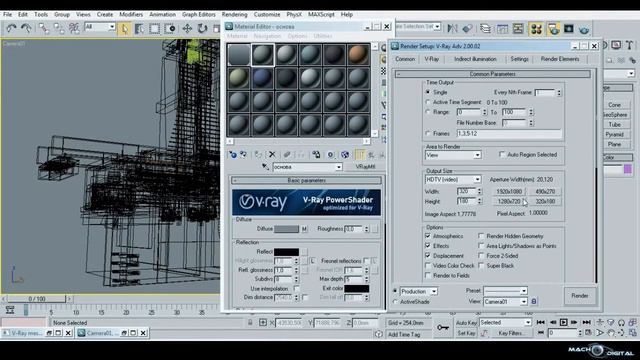Switch to the Indirect illumination tab

[x=475, y=59]
